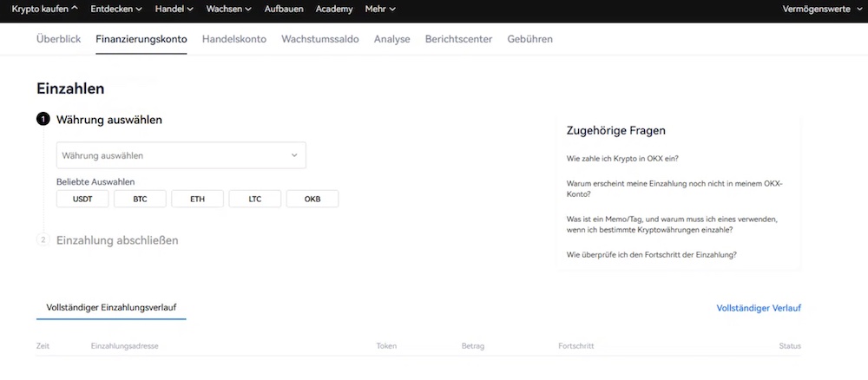Screen dimensions: 868x380
Task: Click the Einzahlungsadresse column header
Action: point(124,346)
